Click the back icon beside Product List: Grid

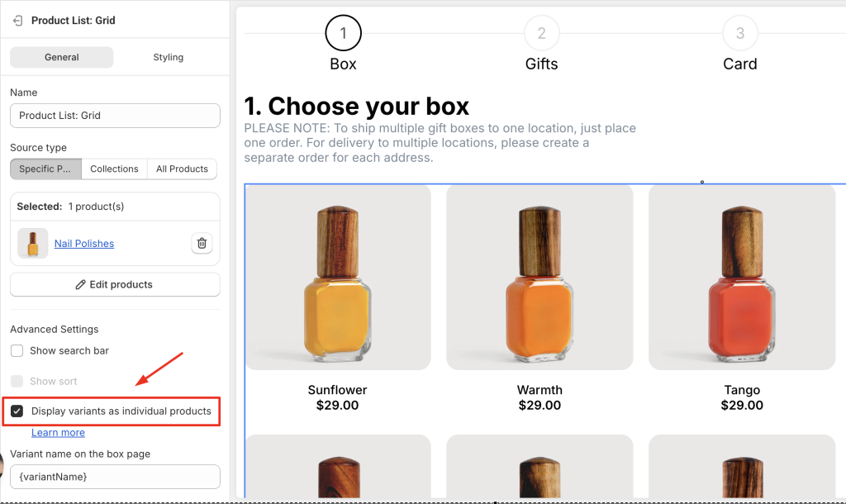click(18, 21)
